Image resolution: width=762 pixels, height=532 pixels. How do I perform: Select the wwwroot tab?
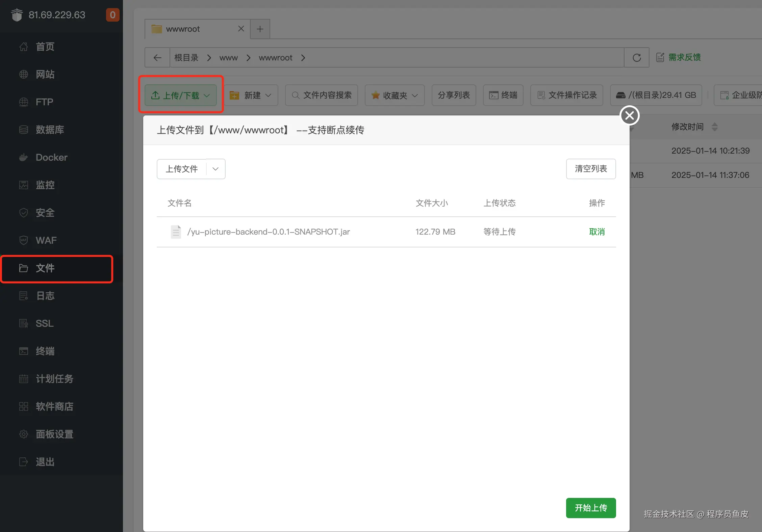pyautogui.click(x=183, y=29)
